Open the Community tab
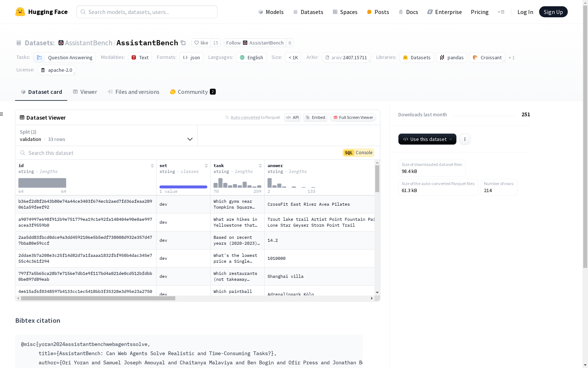 point(193,92)
